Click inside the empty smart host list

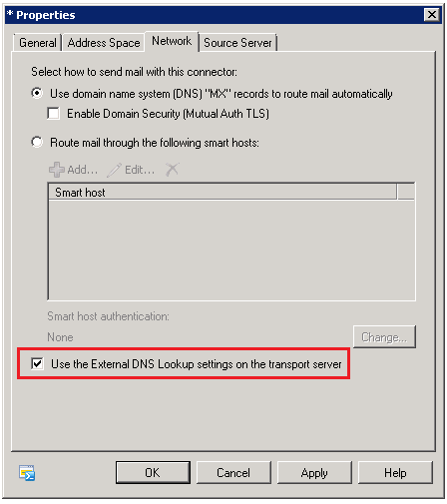tap(231, 250)
